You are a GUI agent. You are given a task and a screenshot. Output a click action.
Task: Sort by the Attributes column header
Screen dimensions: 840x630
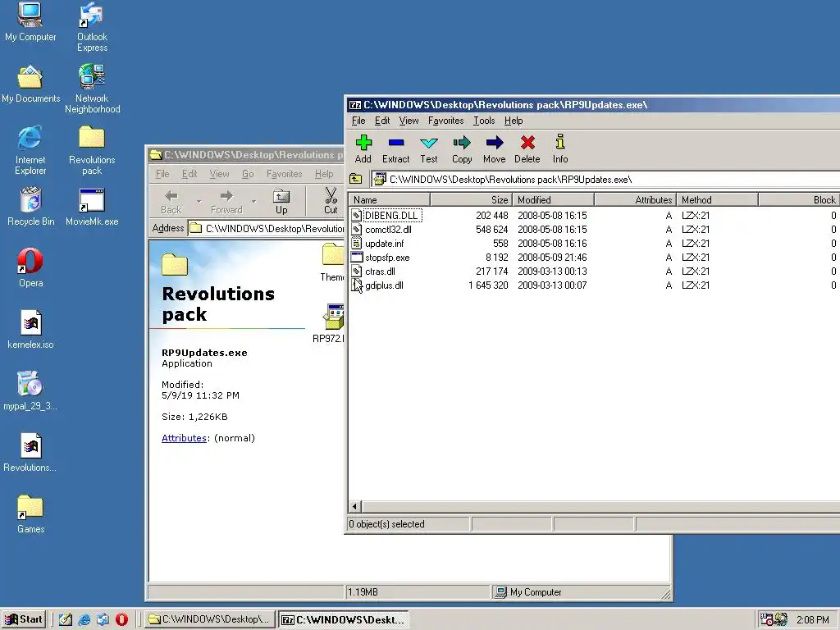(x=636, y=200)
